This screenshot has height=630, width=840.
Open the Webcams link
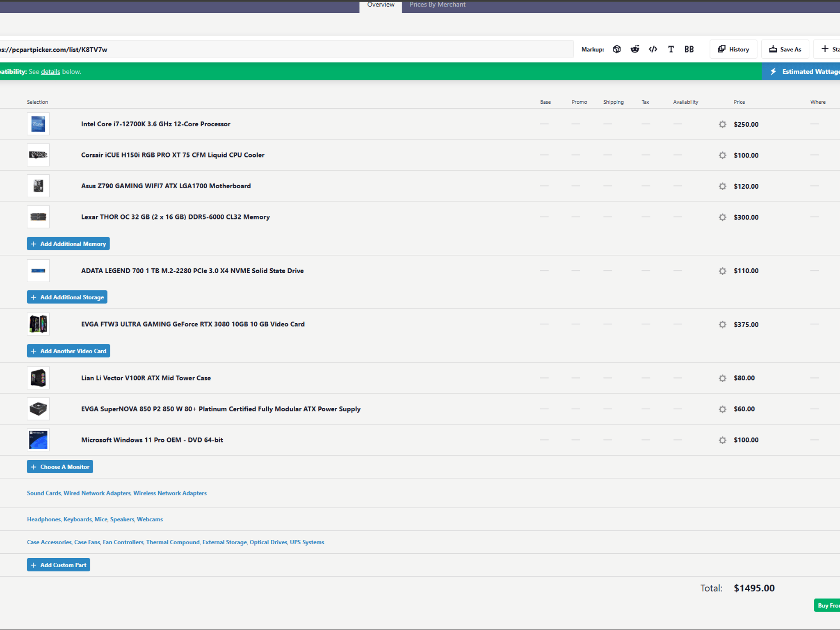[x=150, y=519]
